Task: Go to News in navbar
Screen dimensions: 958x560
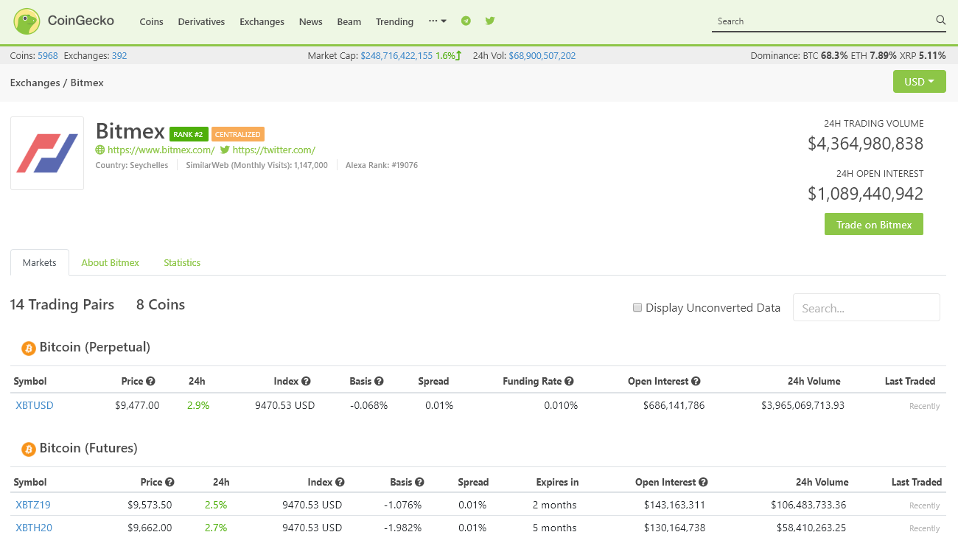Action: [x=311, y=21]
